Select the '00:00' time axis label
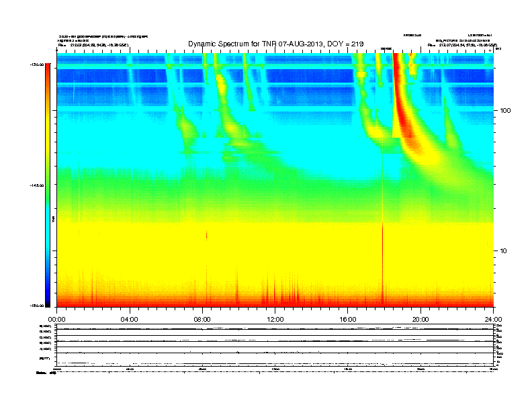The image size is (532, 411). coord(56,320)
